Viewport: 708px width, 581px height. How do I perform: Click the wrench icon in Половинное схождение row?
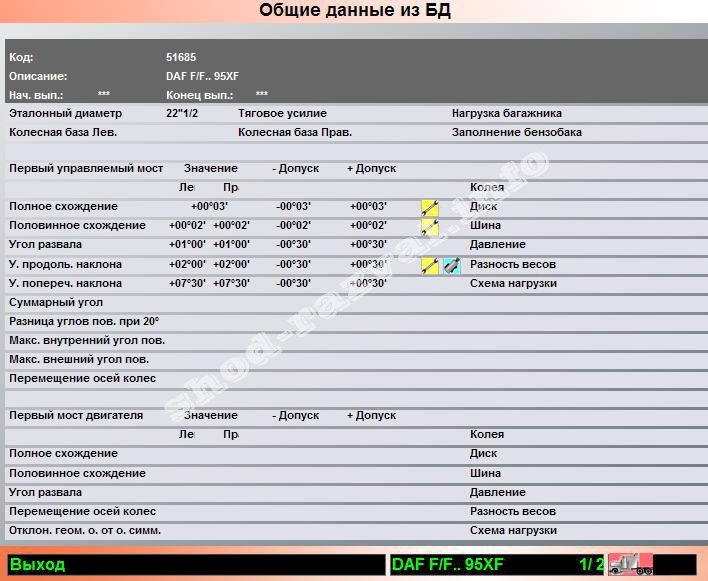pyautogui.click(x=430, y=226)
